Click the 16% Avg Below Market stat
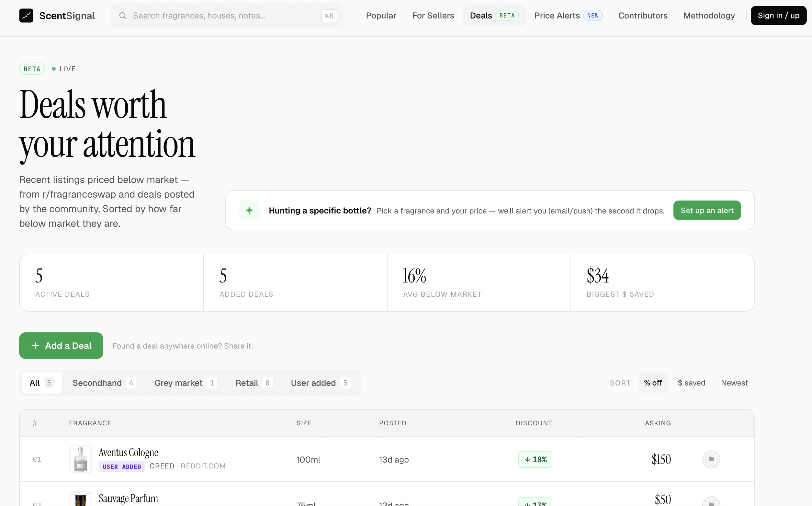The height and width of the screenshot is (506, 812). [x=479, y=282]
